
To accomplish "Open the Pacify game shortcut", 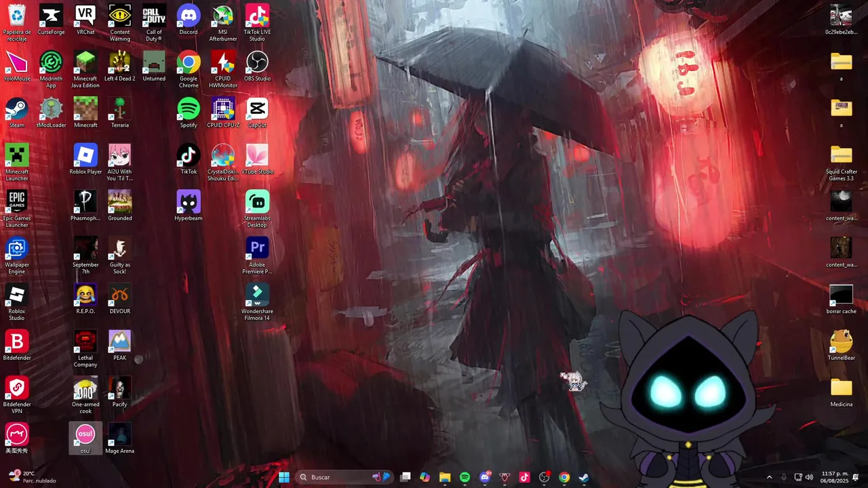I will 120,392.
